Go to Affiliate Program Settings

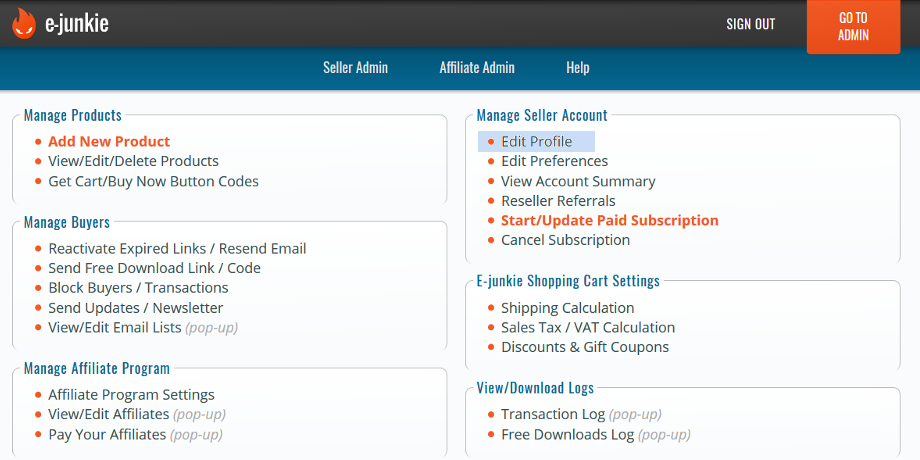(131, 395)
